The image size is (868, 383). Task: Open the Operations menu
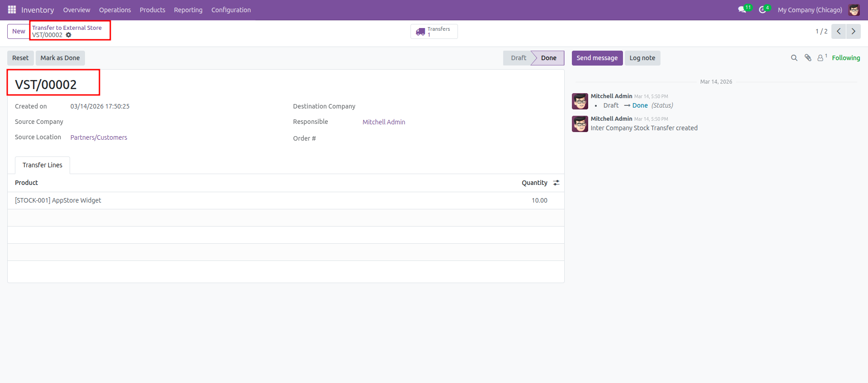tap(115, 10)
